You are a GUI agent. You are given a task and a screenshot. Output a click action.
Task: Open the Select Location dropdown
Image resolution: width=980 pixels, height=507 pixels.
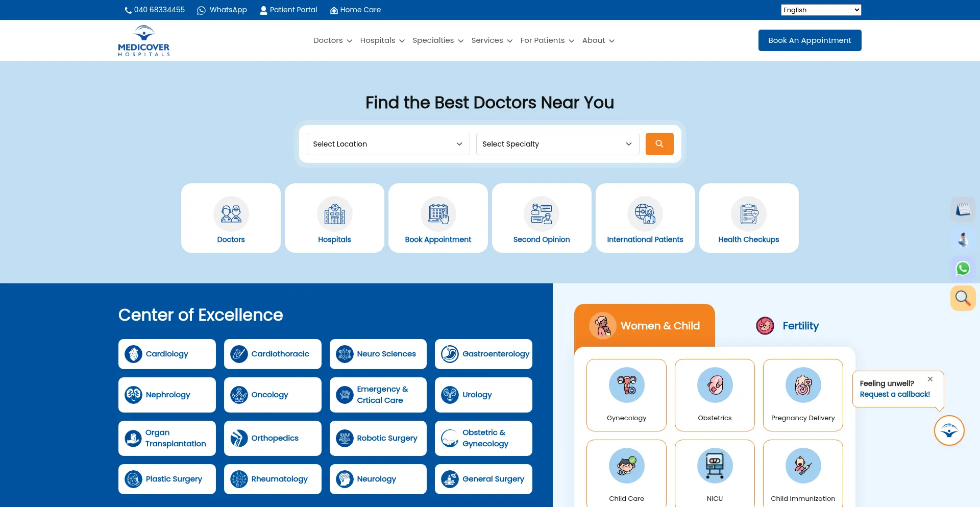(x=388, y=144)
